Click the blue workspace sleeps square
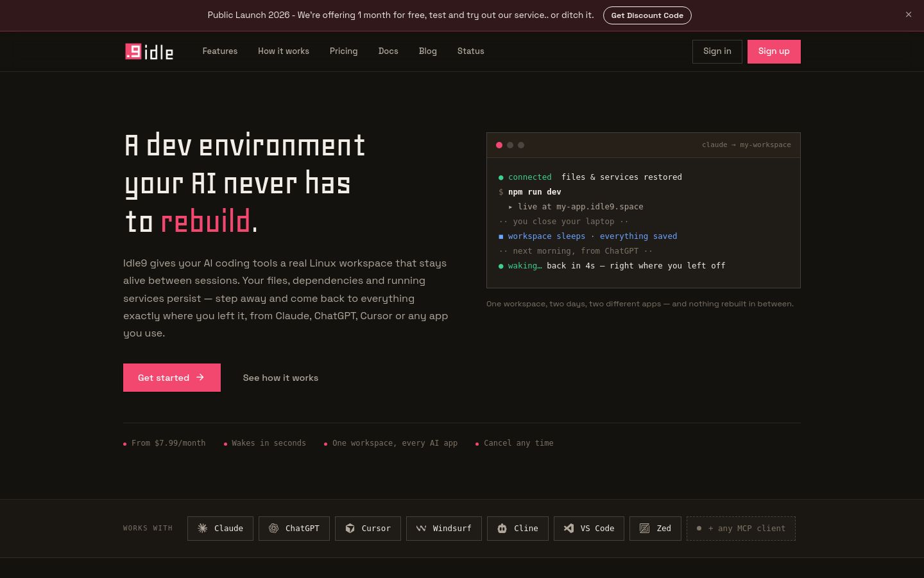This screenshot has width=924, height=578. point(501,236)
